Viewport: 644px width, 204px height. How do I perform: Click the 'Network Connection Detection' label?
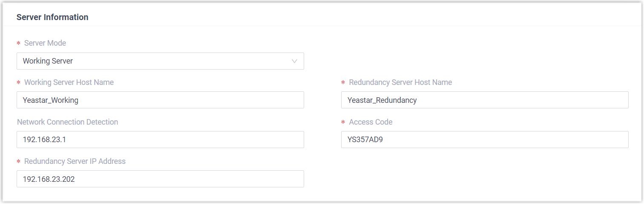click(x=67, y=122)
